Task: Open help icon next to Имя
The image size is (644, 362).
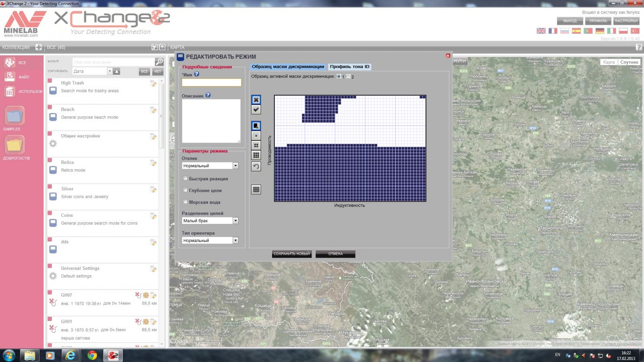Action: pos(197,74)
